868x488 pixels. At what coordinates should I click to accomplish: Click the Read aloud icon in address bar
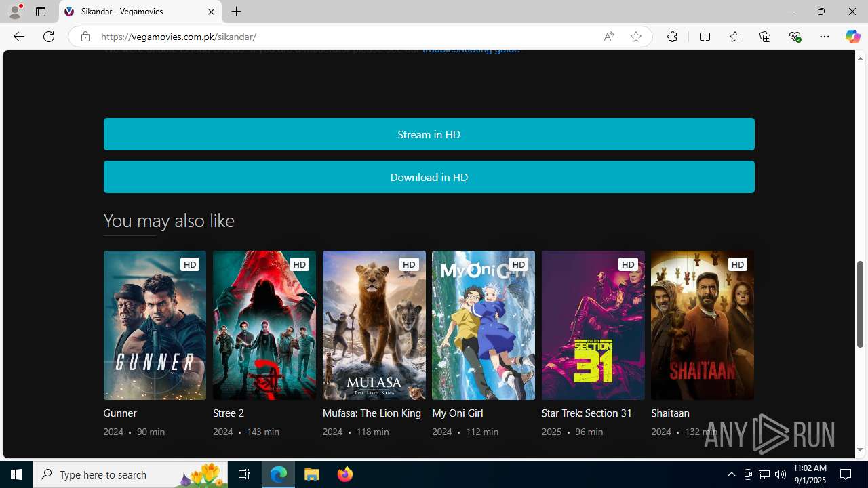point(609,37)
